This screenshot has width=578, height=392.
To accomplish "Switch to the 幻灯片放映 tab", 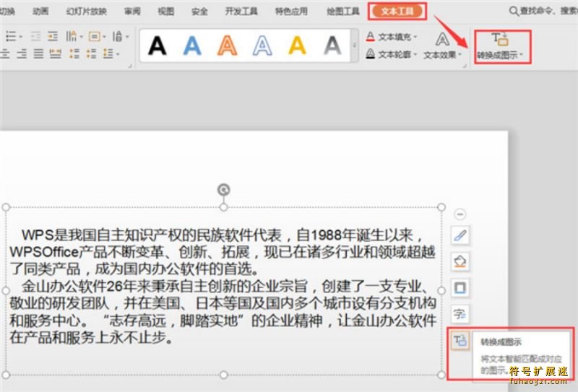I will tap(86, 12).
